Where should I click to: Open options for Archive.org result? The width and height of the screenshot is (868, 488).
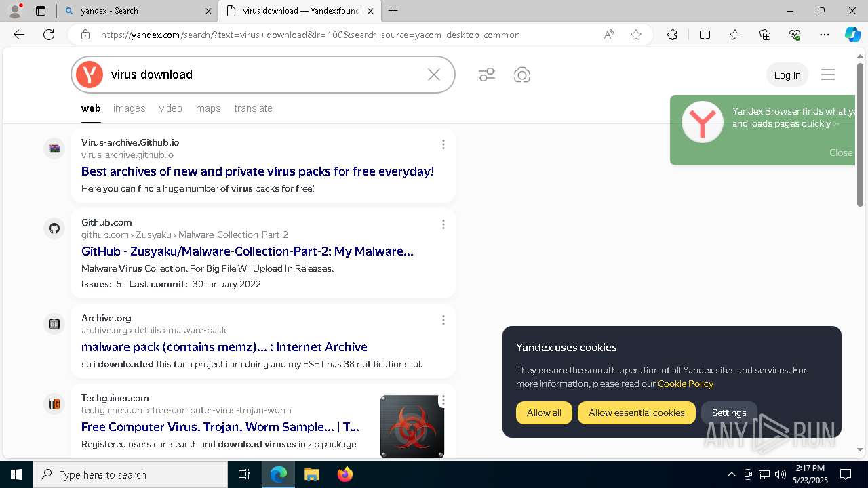[x=443, y=320]
